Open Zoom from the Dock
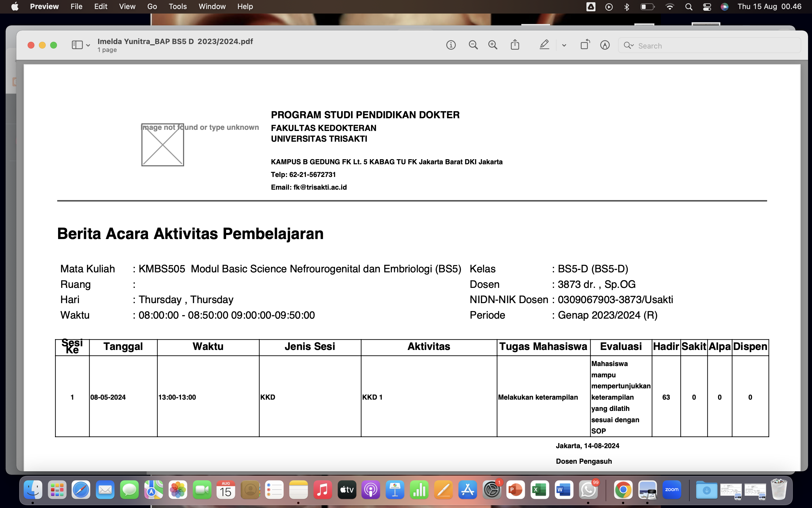 [671, 490]
